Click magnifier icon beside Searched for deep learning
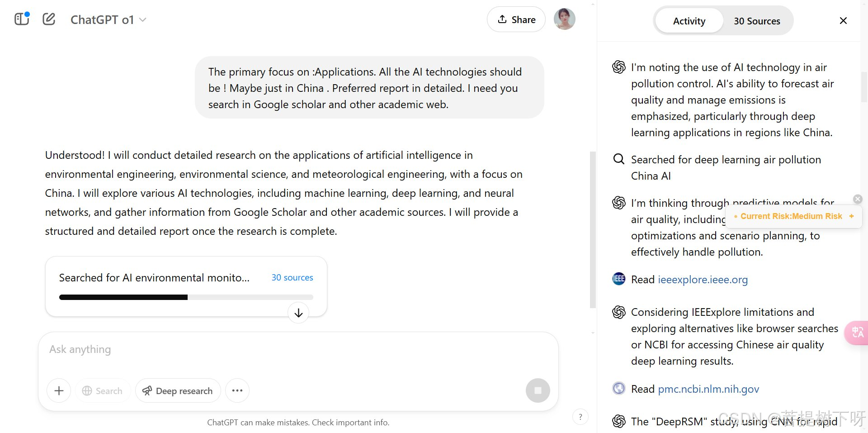 (x=618, y=159)
